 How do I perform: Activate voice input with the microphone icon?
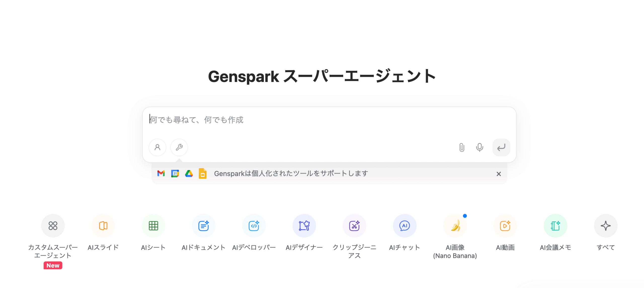coord(479,148)
